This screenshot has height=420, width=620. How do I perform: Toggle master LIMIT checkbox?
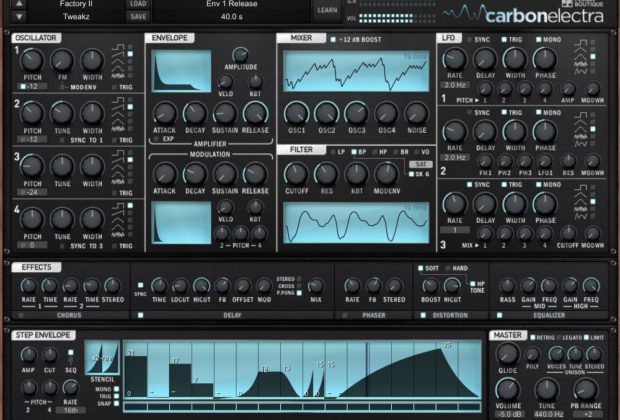click(586, 337)
